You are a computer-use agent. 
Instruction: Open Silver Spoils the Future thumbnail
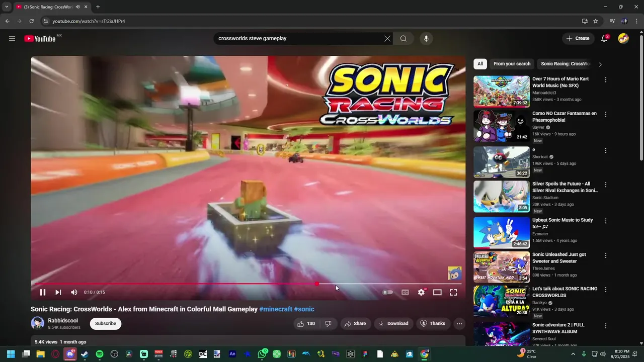coord(502,197)
